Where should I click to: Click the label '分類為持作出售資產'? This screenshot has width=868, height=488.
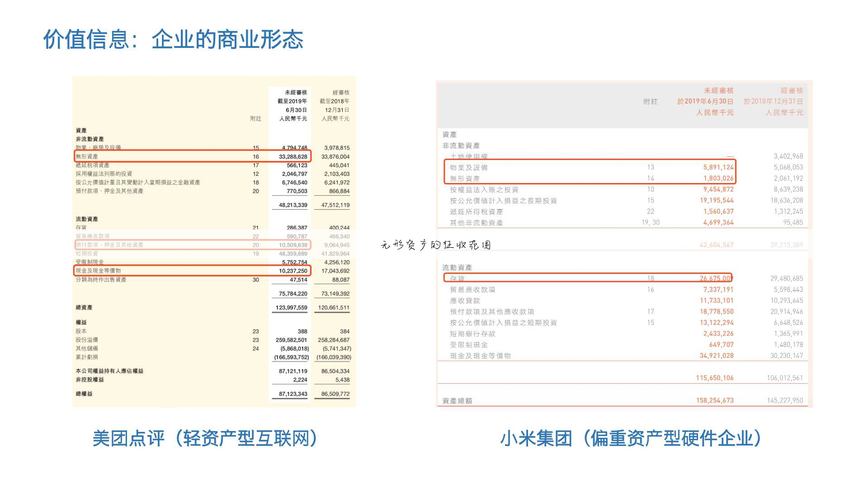pos(101,280)
